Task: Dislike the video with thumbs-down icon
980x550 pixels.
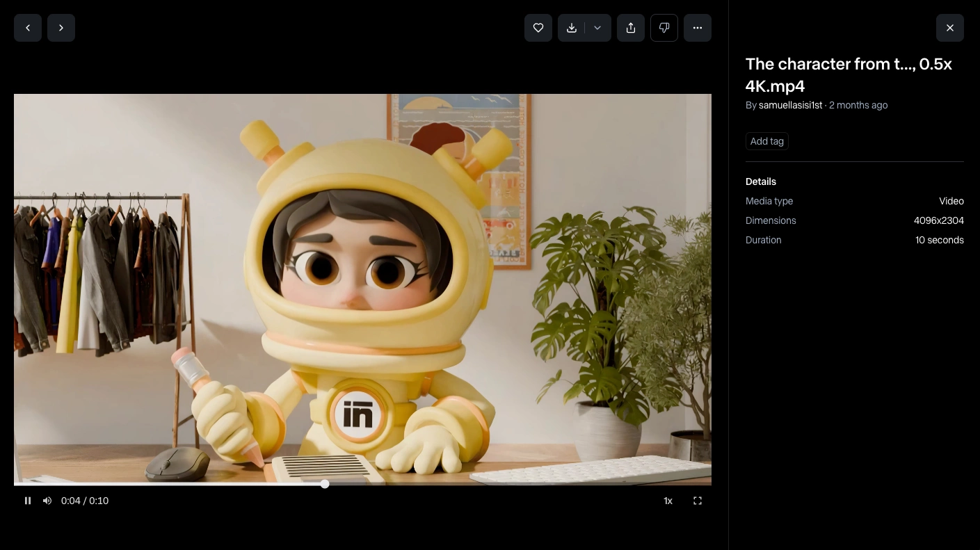Action: (x=664, y=28)
